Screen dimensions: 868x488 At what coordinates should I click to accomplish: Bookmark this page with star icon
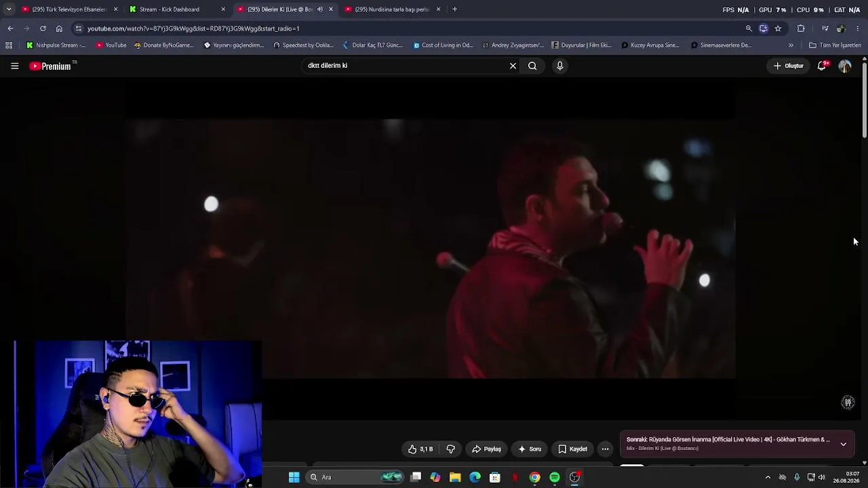tap(778, 28)
